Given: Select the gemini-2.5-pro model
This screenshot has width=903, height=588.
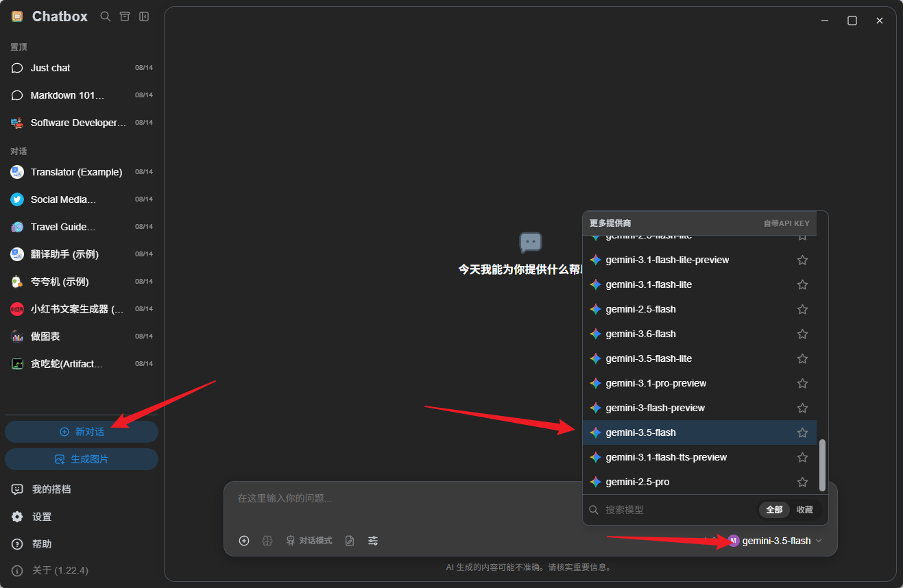Looking at the screenshot, I should point(699,482).
